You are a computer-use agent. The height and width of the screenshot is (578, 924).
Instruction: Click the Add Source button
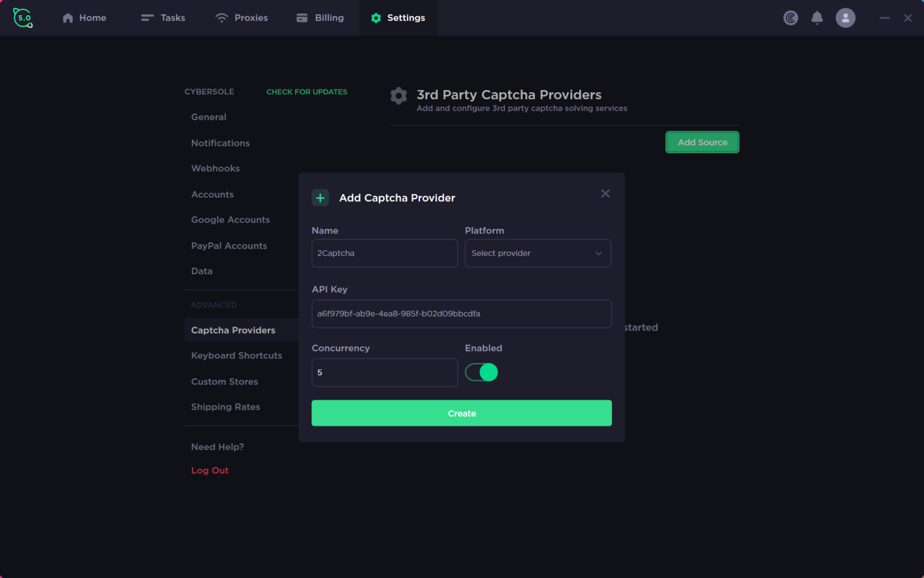pyautogui.click(x=702, y=142)
